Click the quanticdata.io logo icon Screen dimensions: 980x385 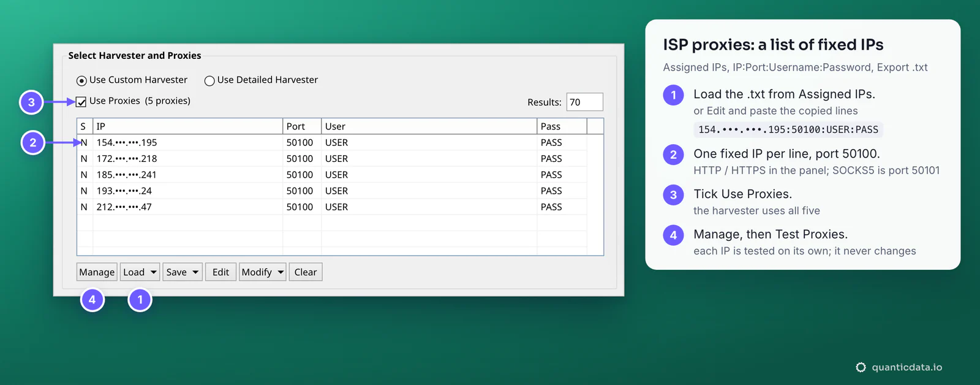coord(861,367)
